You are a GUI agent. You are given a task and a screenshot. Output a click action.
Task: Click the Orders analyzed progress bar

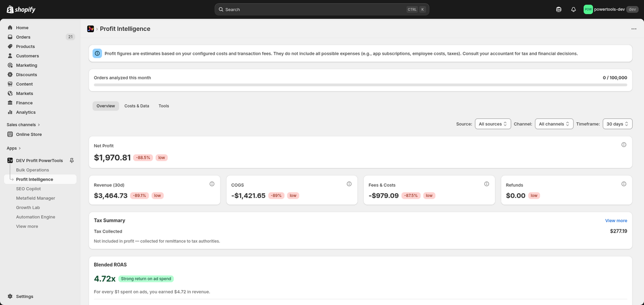pyautogui.click(x=361, y=85)
